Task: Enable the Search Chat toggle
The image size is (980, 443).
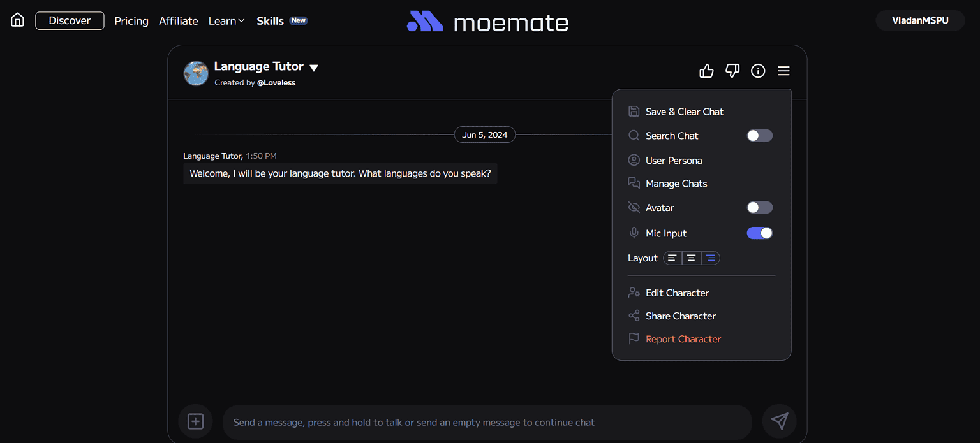Action: pyautogui.click(x=759, y=135)
